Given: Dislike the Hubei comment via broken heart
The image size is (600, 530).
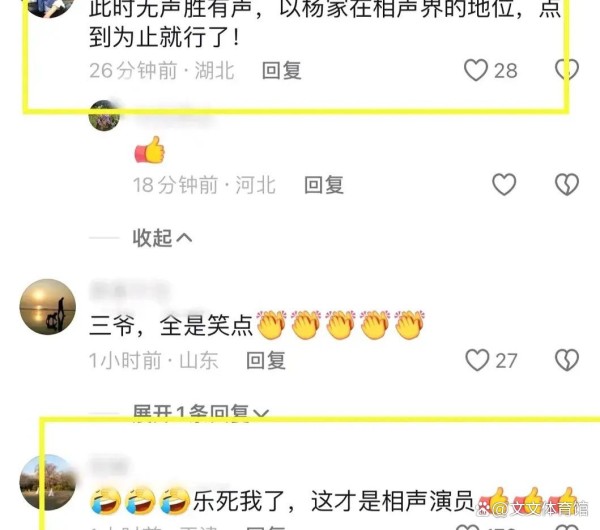Looking at the screenshot, I should click(x=567, y=70).
